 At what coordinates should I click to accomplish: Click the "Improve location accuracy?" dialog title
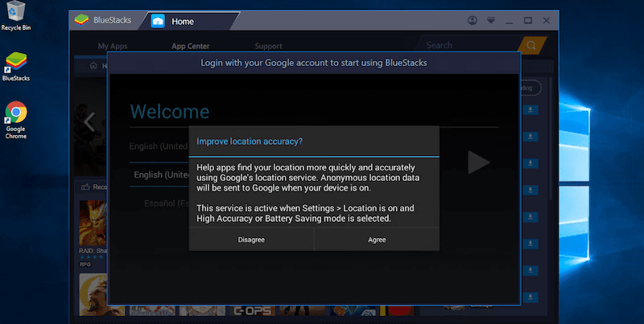(250, 141)
